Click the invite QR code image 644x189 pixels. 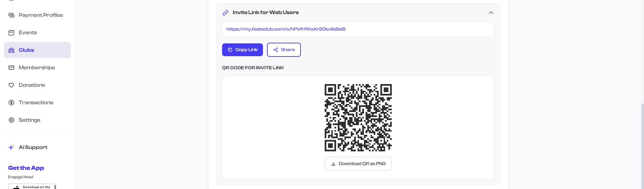point(358,118)
